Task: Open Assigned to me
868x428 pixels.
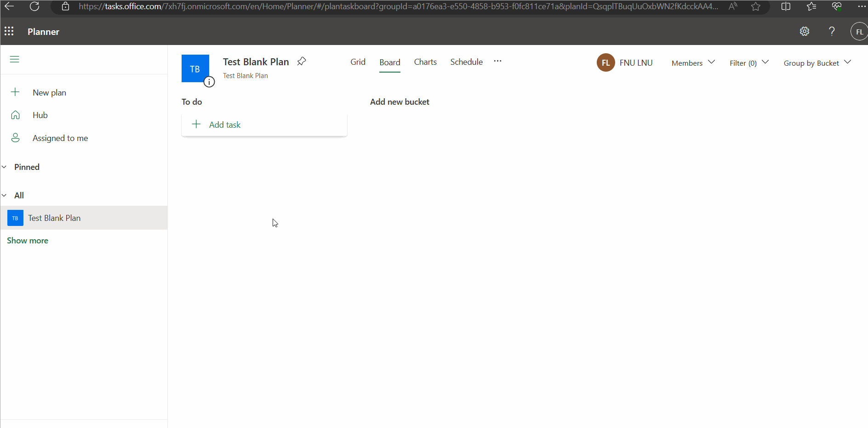Action: click(60, 138)
